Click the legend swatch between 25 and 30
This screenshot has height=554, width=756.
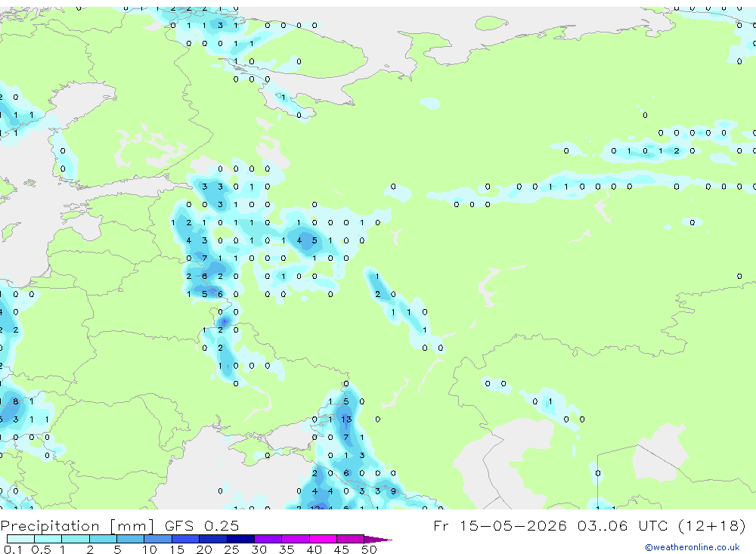click(x=240, y=539)
